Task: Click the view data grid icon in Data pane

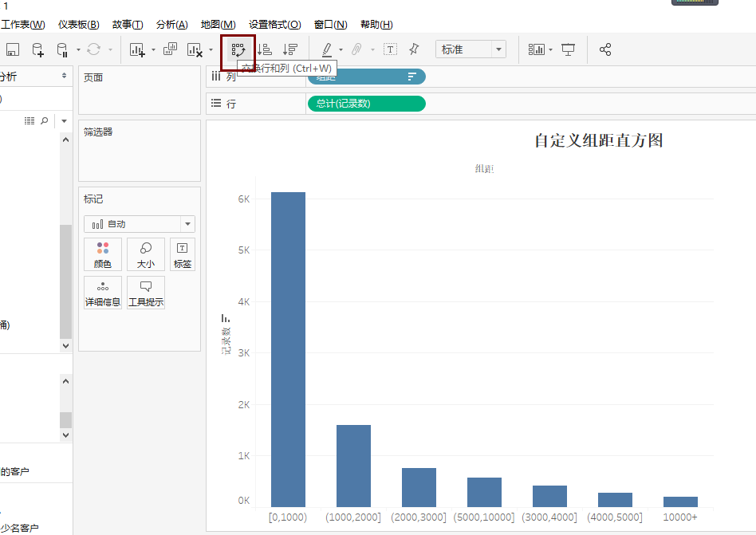Action: tap(30, 120)
